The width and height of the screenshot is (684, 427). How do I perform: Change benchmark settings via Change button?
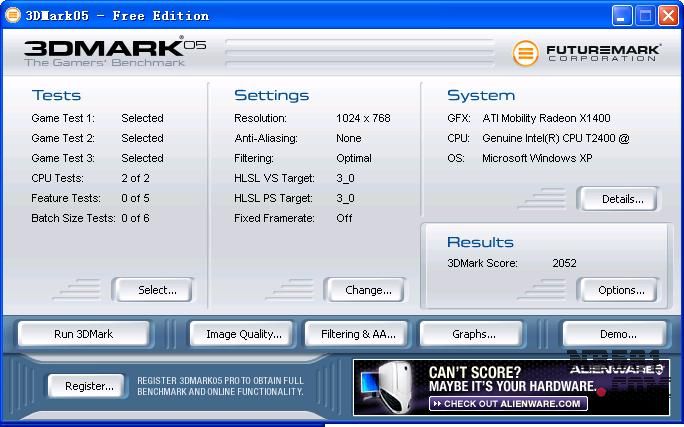click(368, 290)
